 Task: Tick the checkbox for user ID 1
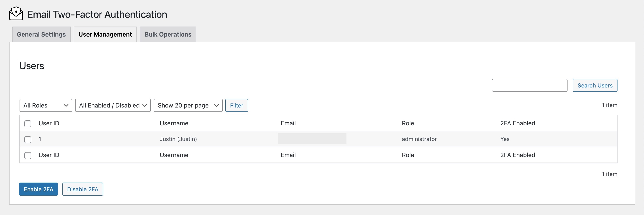[28, 139]
